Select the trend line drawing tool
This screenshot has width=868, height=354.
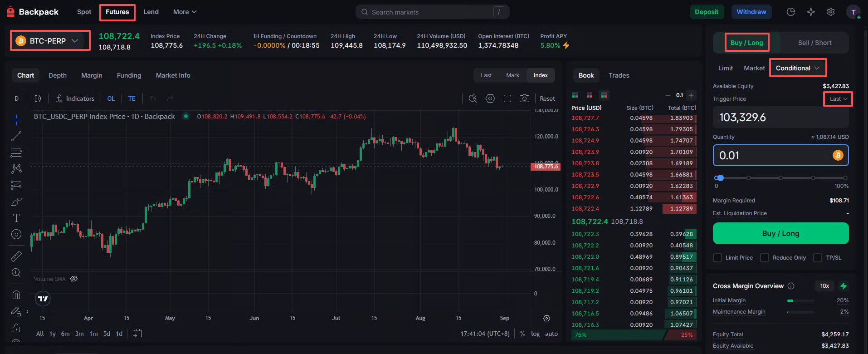[x=16, y=136]
